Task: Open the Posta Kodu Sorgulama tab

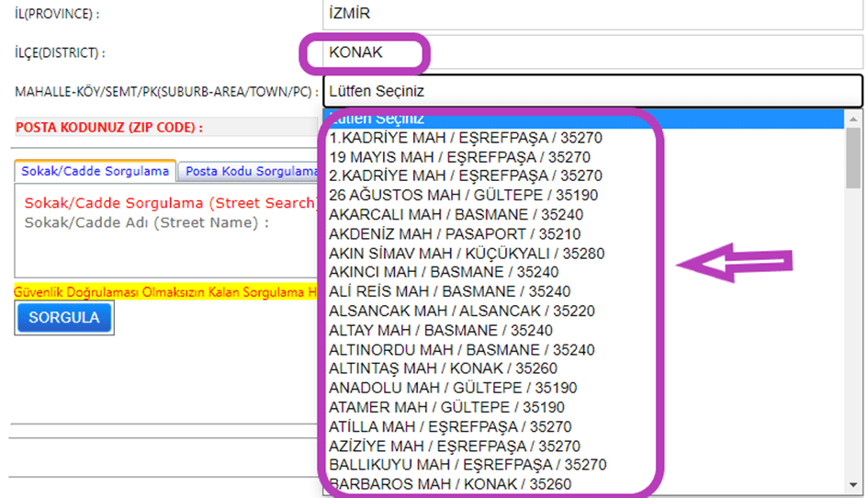Action: (x=250, y=171)
